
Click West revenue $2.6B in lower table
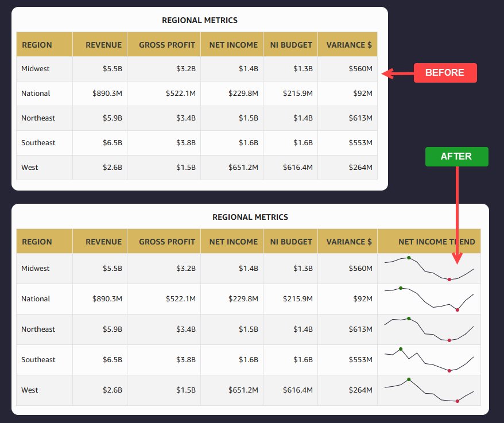pyautogui.click(x=113, y=390)
